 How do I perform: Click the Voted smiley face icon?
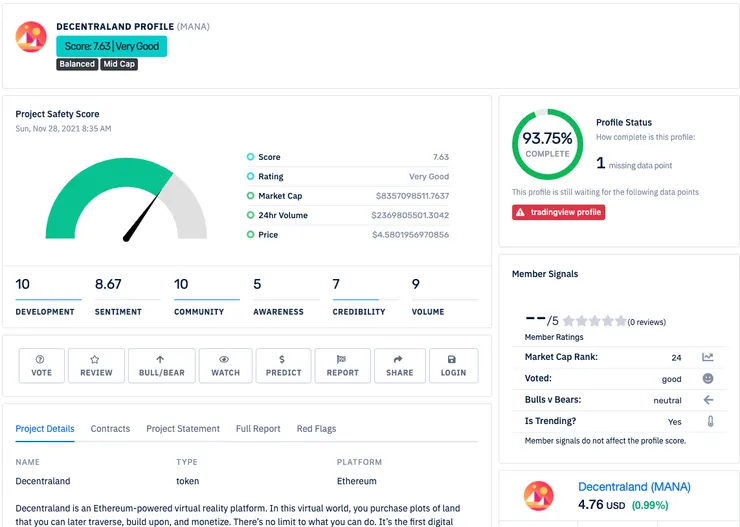[x=708, y=378]
